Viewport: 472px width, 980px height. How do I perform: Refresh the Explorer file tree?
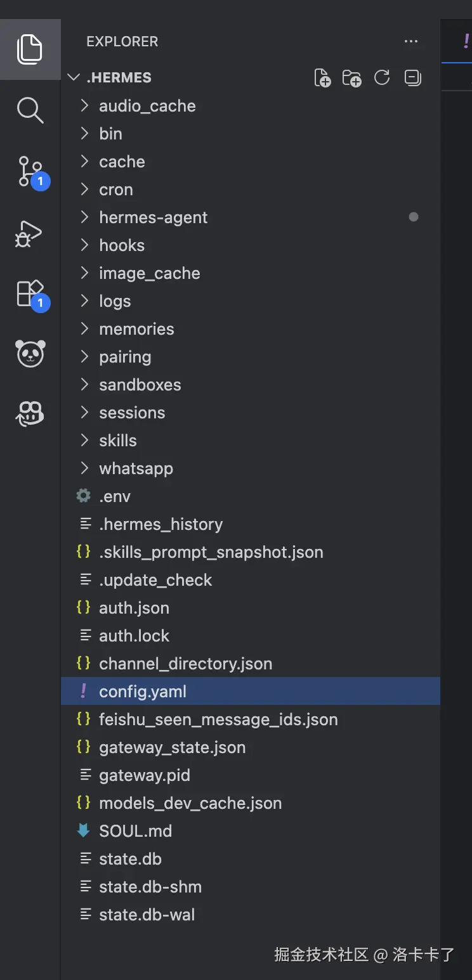(382, 78)
